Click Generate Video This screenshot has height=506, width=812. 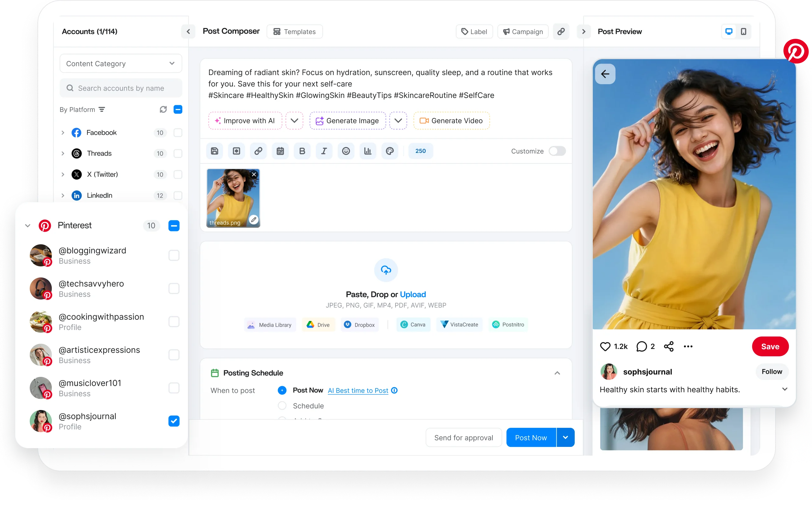pos(451,120)
